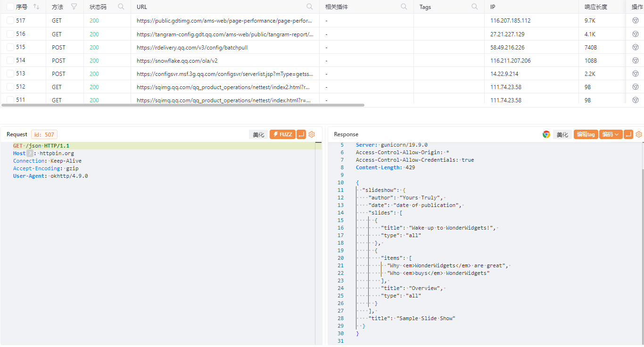Open the Request panel settings gear
Image resolution: width=644 pixels, height=347 pixels.
(312, 134)
